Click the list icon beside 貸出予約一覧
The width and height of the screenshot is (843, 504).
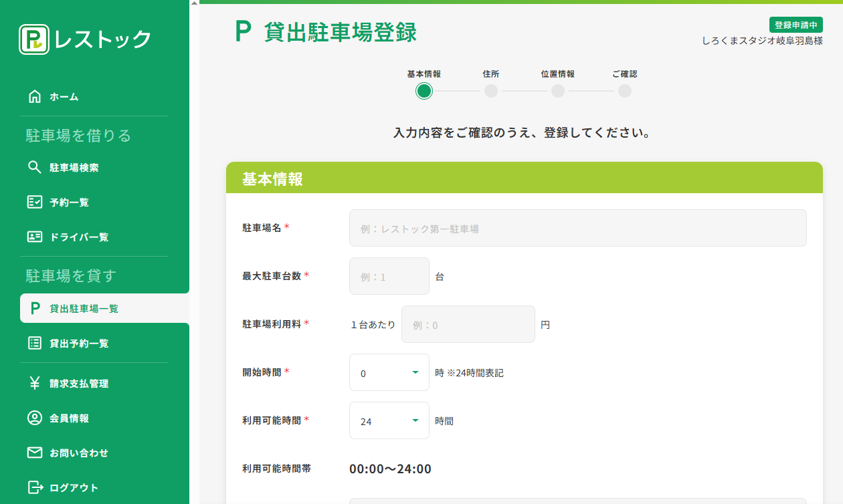(x=35, y=343)
